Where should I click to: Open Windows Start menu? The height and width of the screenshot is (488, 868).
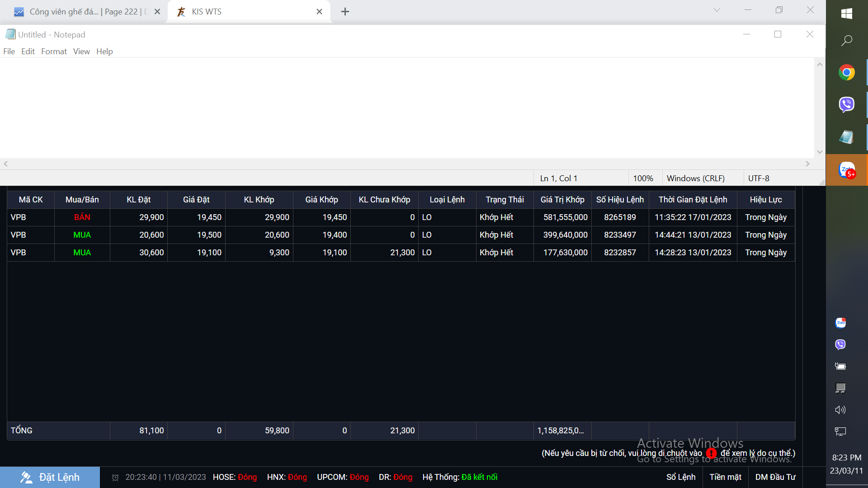(x=846, y=14)
